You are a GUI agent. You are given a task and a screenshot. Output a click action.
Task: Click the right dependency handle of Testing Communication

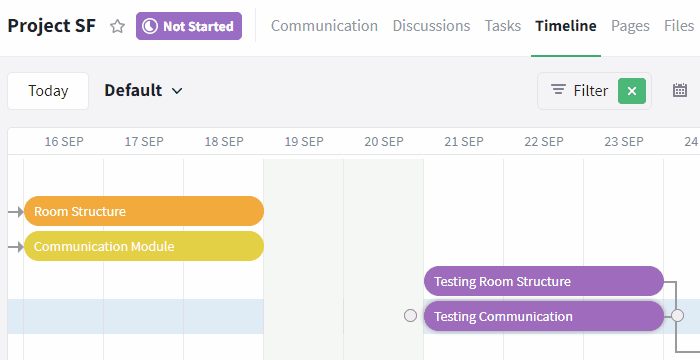677,316
